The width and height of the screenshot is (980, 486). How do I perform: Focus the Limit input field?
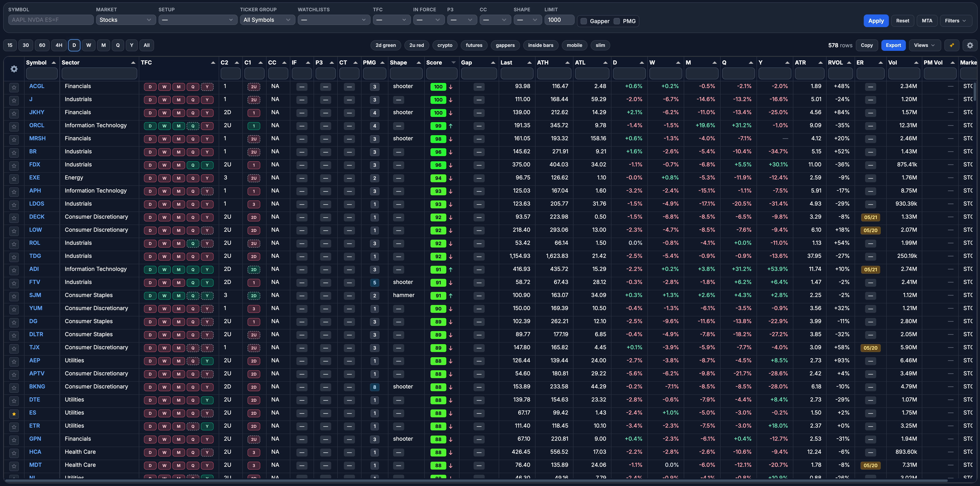point(559,20)
